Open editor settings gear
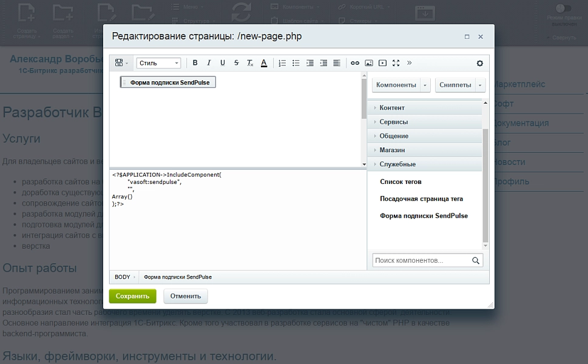The height and width of the screenshot is (364, 588). tap(479, 63)
